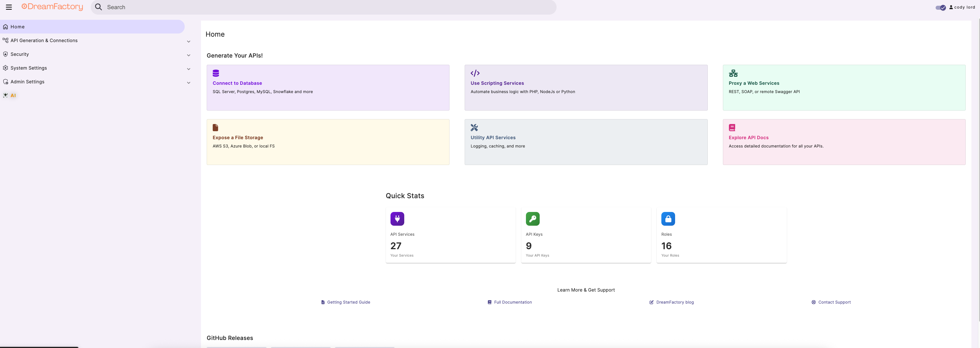980x348 pixels.
Task: Click the Logging, caching, and more text
Action: [498, 146]
